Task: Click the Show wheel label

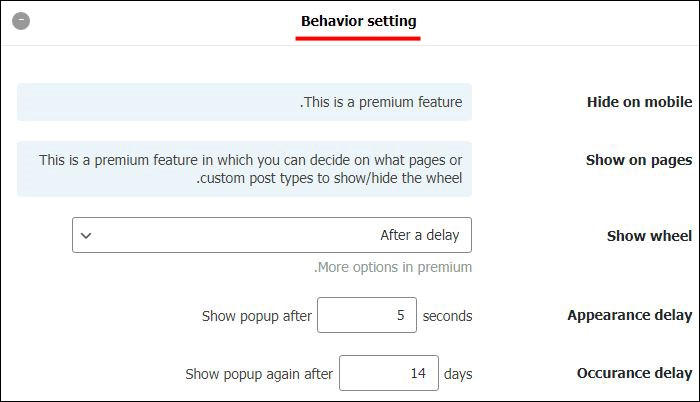Action: coord(649,235)
